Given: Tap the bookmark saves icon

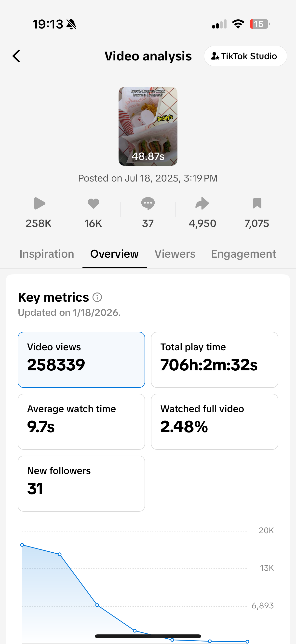Looking at the screenshot, I should pyautogui.click(x=257, y=203).
